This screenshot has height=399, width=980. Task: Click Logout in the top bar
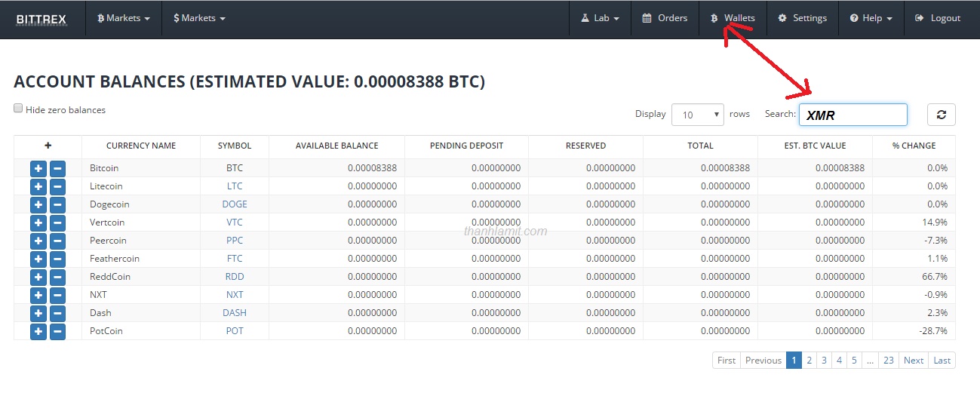938,18
